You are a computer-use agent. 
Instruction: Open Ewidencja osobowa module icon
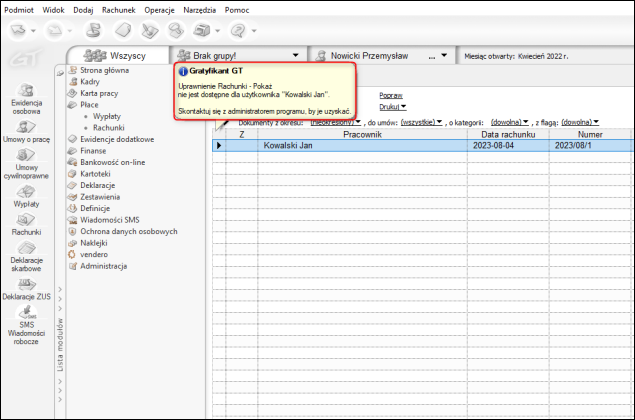click(x=26, y=99)
